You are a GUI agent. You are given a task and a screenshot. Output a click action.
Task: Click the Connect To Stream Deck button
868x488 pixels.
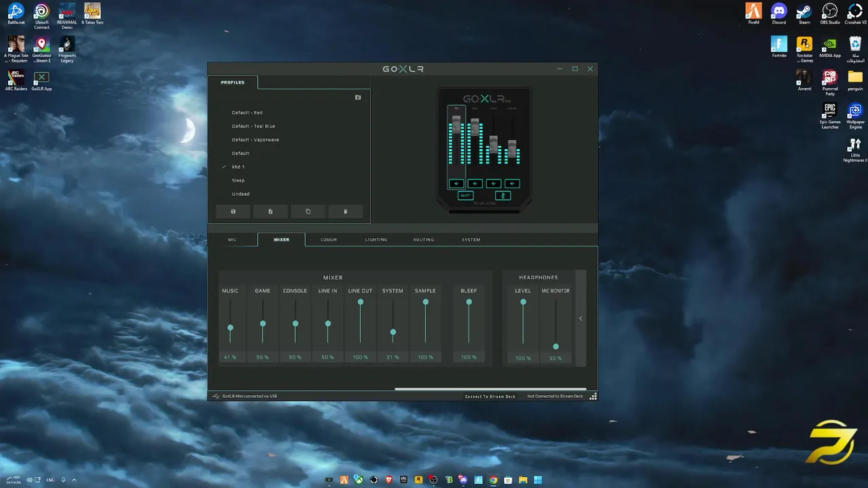[490, 396]
